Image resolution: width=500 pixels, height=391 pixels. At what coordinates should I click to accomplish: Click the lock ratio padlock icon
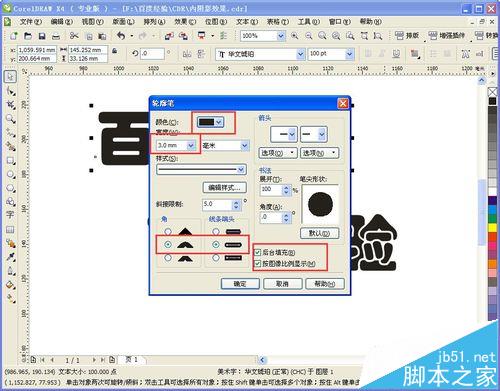coord(114,51)
